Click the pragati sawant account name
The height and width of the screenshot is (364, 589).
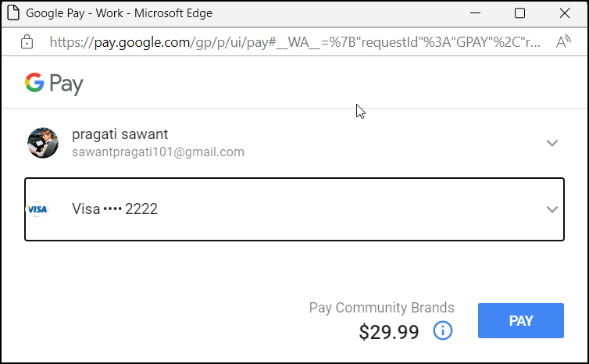[x=120, y=134]
